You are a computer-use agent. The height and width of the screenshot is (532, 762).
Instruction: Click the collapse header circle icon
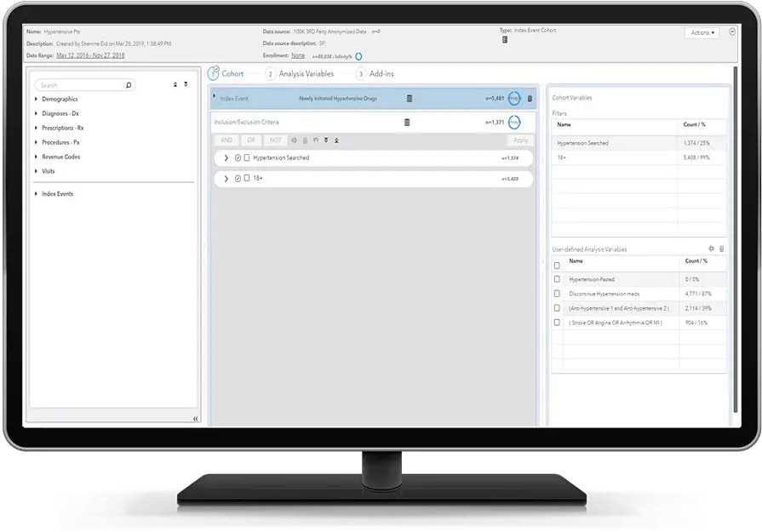732,32
